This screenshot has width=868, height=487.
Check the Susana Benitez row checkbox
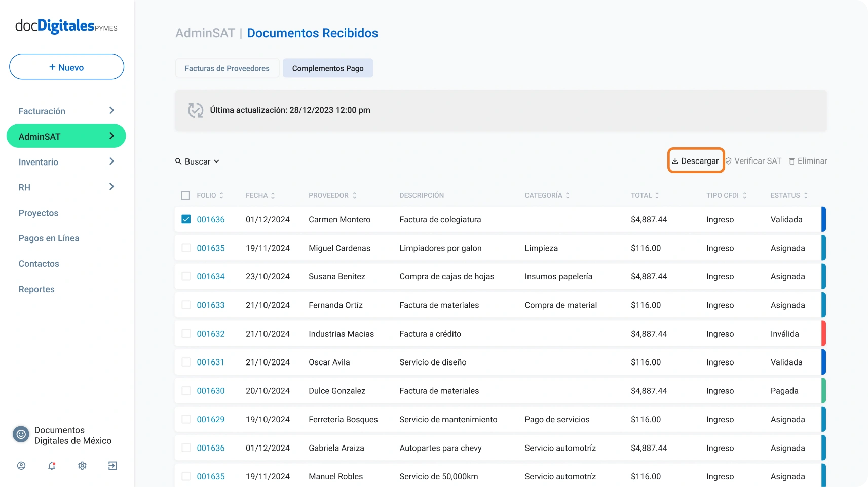[186, 276]
